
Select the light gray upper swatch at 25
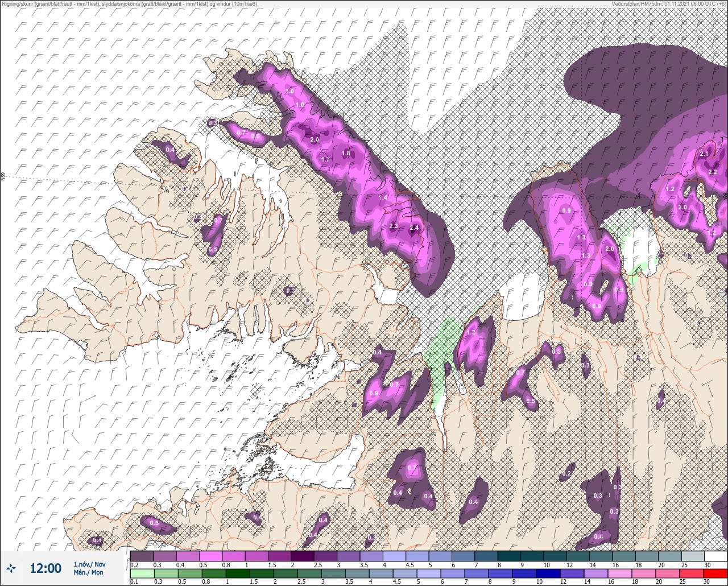point(692,556)
